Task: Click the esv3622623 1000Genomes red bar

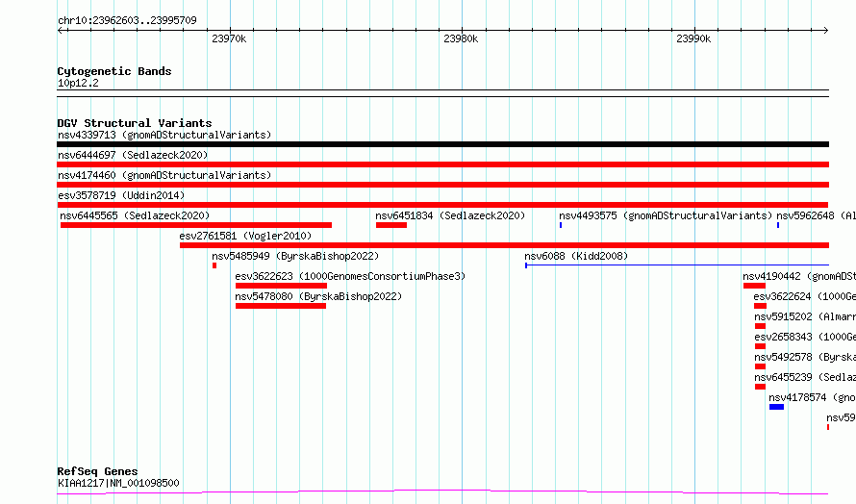Action: tap(281, 286)
